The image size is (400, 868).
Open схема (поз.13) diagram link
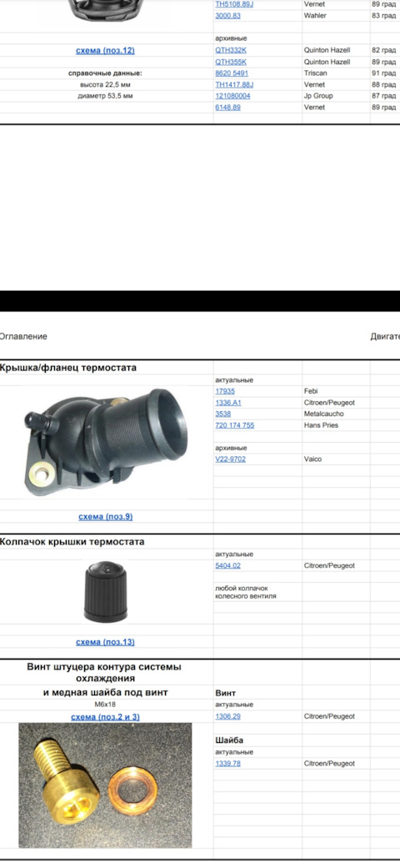105,642
